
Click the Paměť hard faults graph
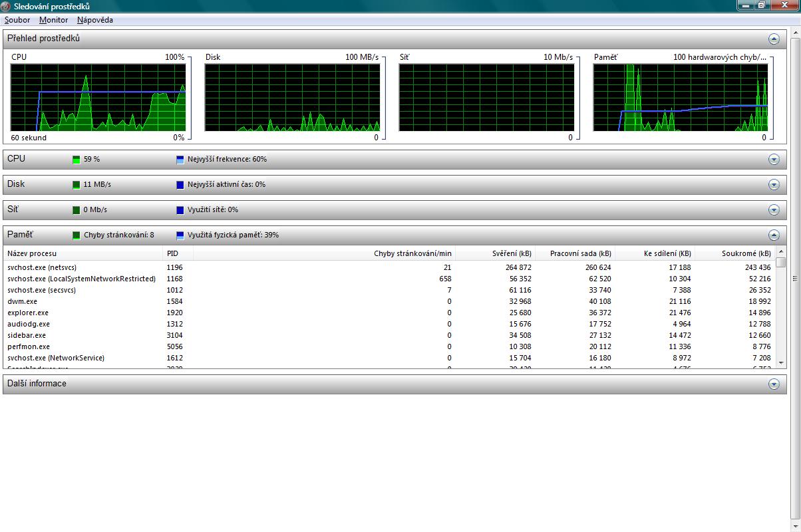point(681,98)
